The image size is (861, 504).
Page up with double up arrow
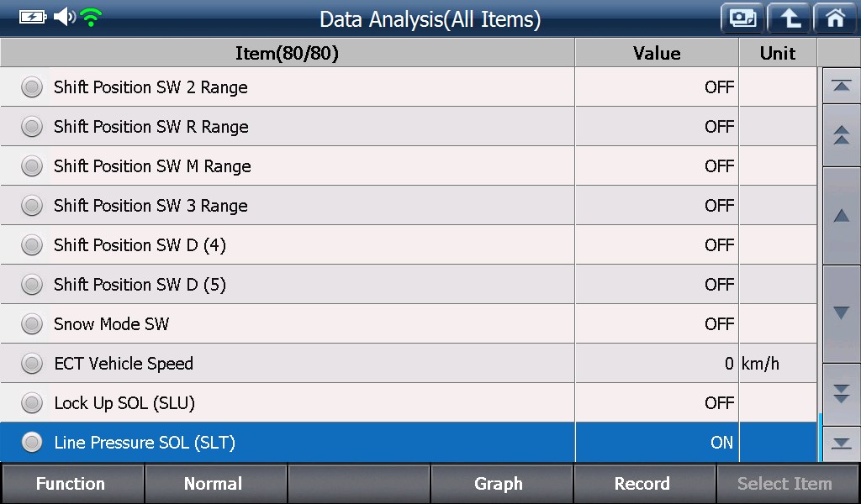[x=841, y=135]
